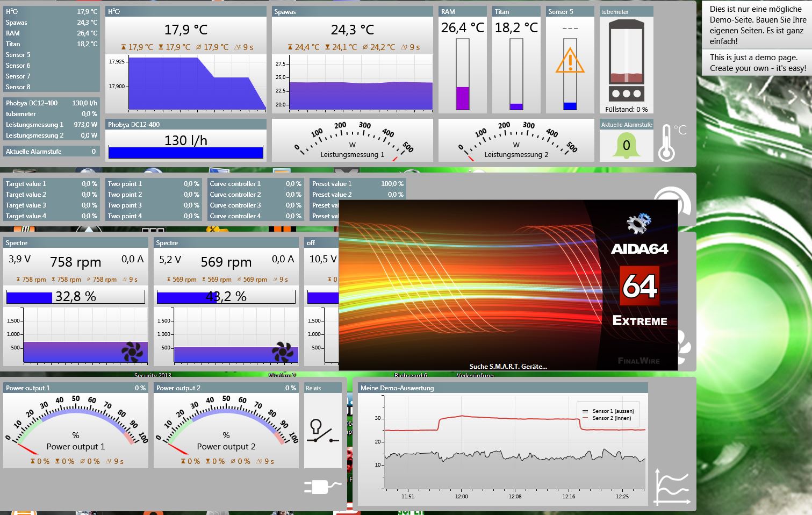This screenshot has width=812, height=515.
Task: Click the Power output 2 percent gauge
Action: 226,430
